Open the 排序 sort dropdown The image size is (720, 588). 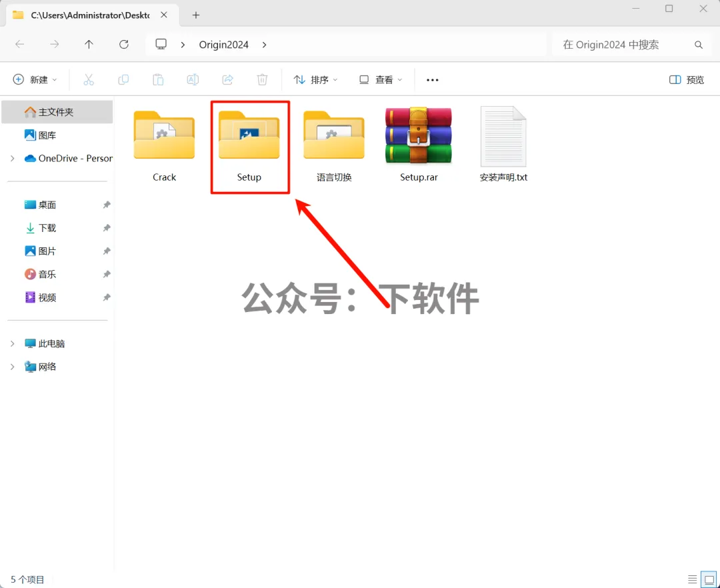click(315, 80)
